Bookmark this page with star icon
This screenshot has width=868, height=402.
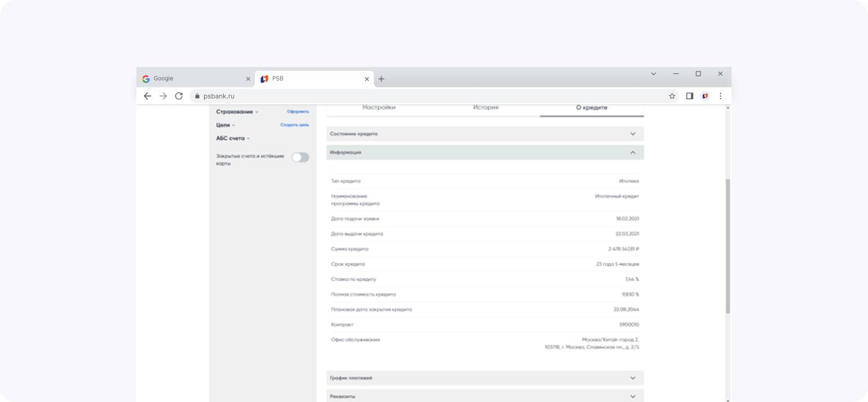[672, 96]
